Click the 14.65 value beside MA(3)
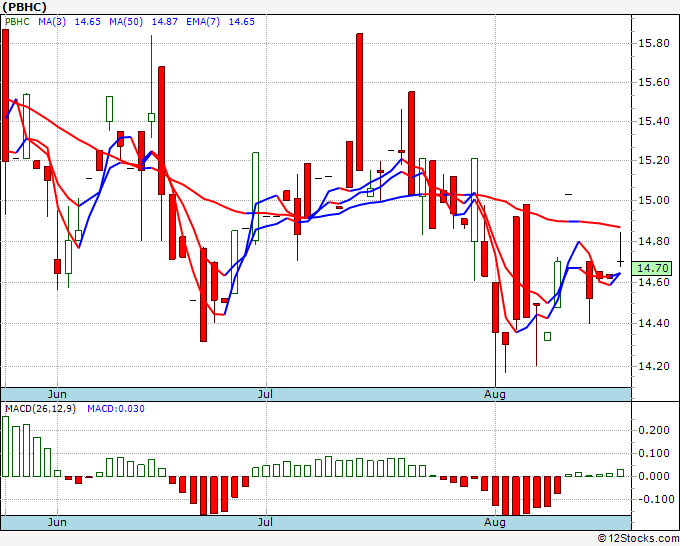The image size is (680, 546). tap(88, 22)
